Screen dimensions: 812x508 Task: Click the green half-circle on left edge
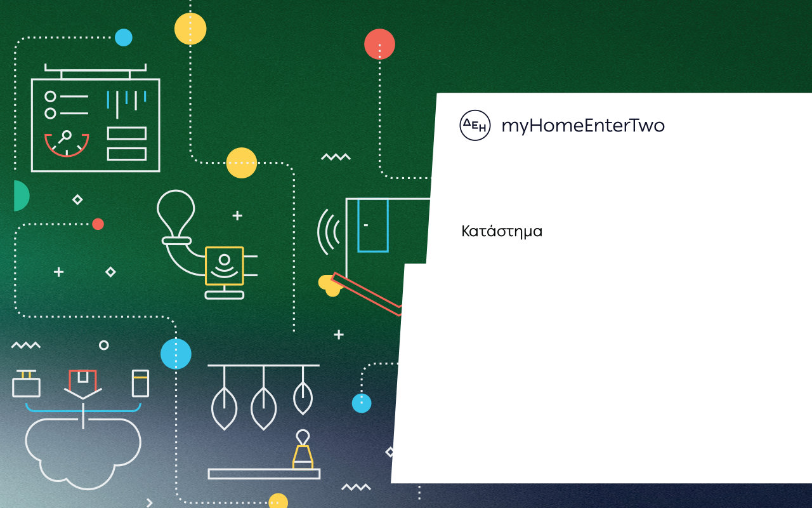20,196
